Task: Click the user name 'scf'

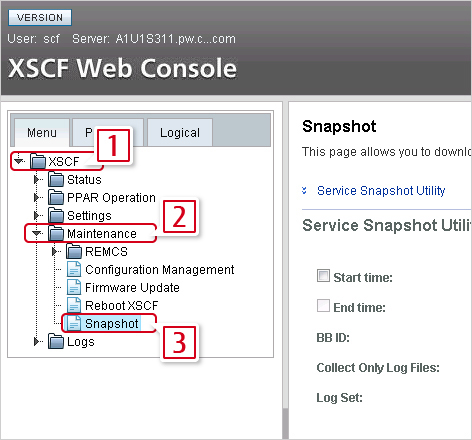Action: point(52,39)
